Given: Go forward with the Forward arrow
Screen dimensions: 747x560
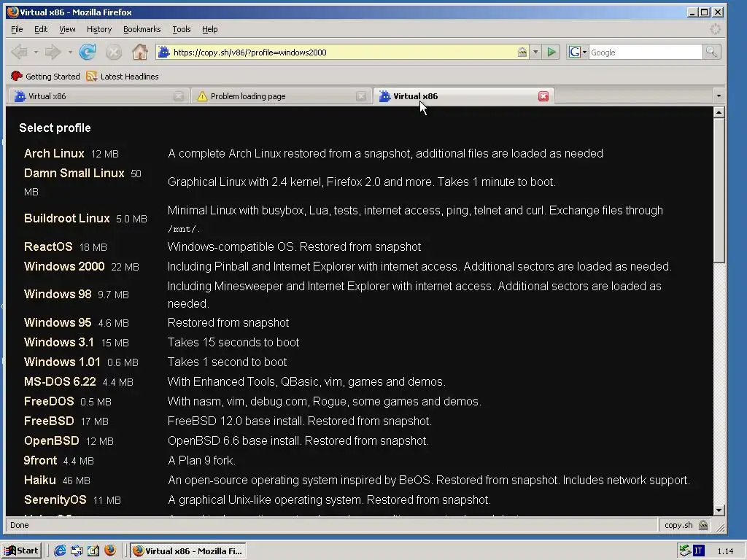Looking at the screenshot, I should [x=53, y=52].
